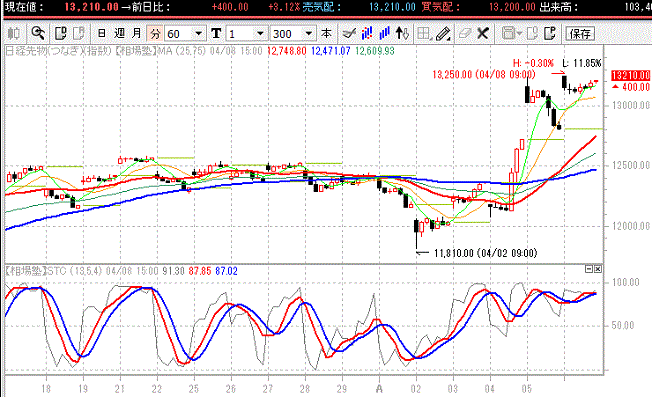Switch to monthly chart (月)
The image size is (652, 397).
(x=137, y=33)
